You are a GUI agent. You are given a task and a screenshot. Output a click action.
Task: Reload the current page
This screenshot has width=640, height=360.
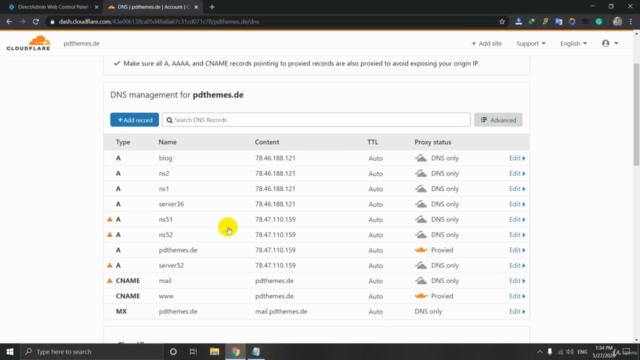click(36, 22)
